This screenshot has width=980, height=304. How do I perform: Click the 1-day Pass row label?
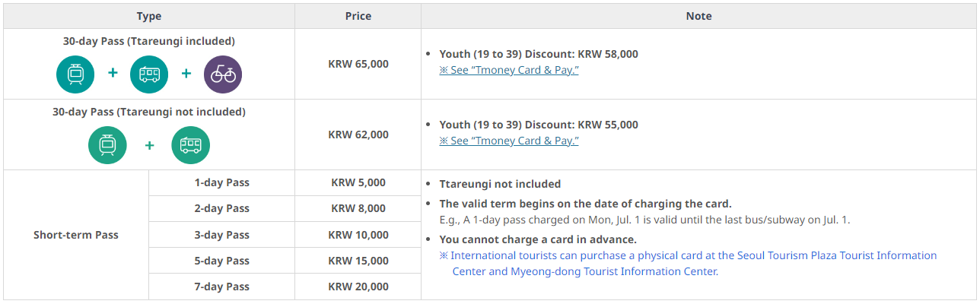[222, 183]
